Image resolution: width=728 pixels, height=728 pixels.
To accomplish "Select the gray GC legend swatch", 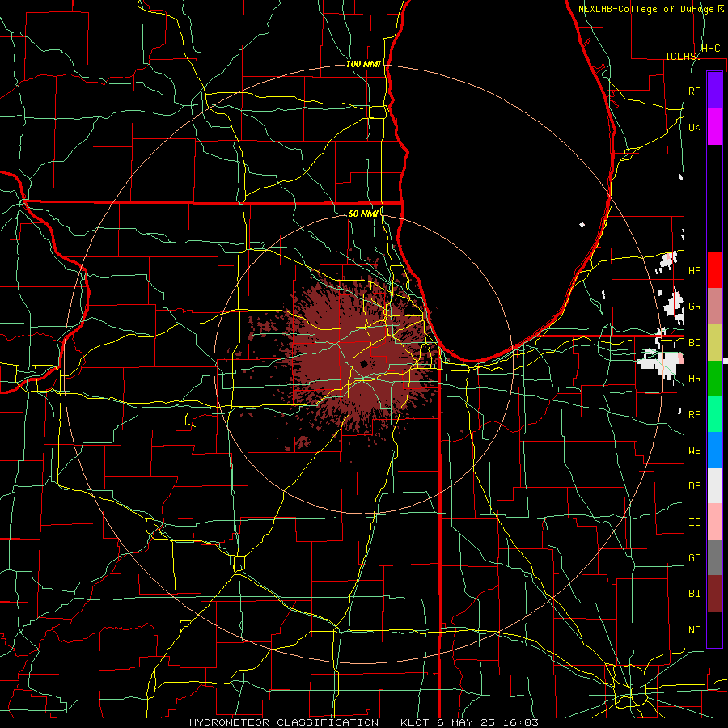I will point(714,557).
